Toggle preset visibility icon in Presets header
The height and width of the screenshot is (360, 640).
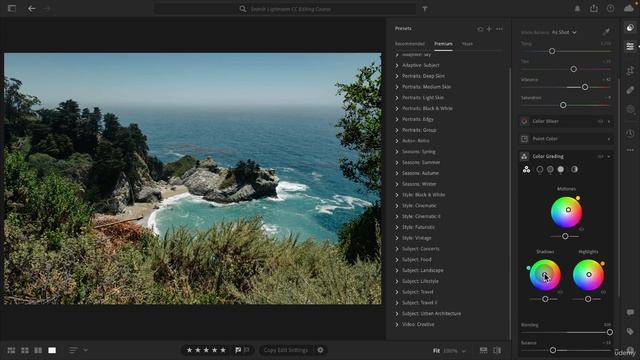tap(480, 29)
